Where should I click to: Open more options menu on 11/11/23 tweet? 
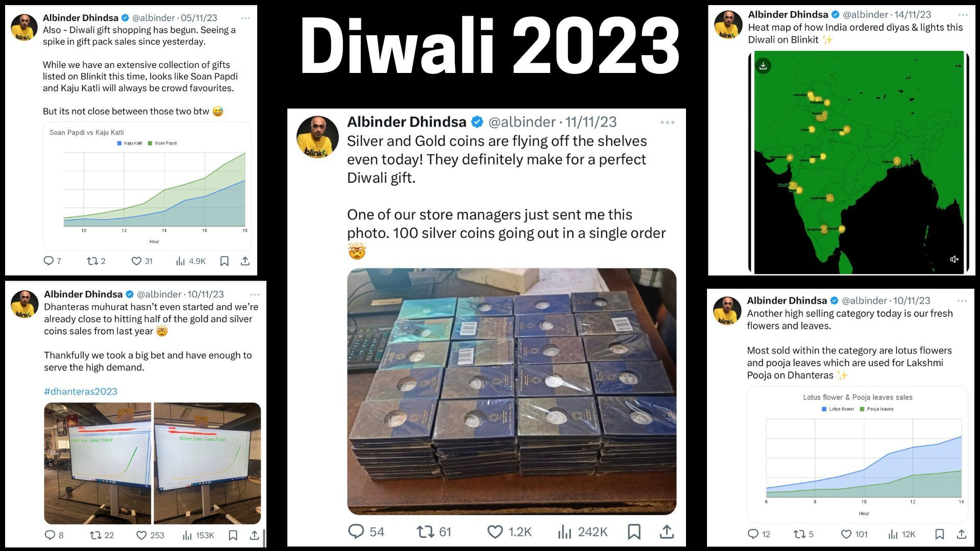pos(667,122)
